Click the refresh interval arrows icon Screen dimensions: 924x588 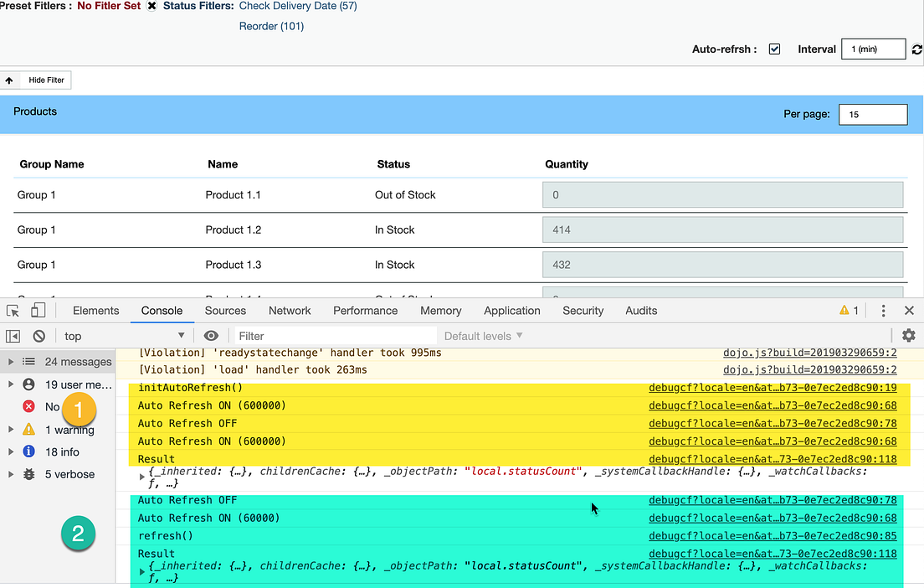pos(916,49)
